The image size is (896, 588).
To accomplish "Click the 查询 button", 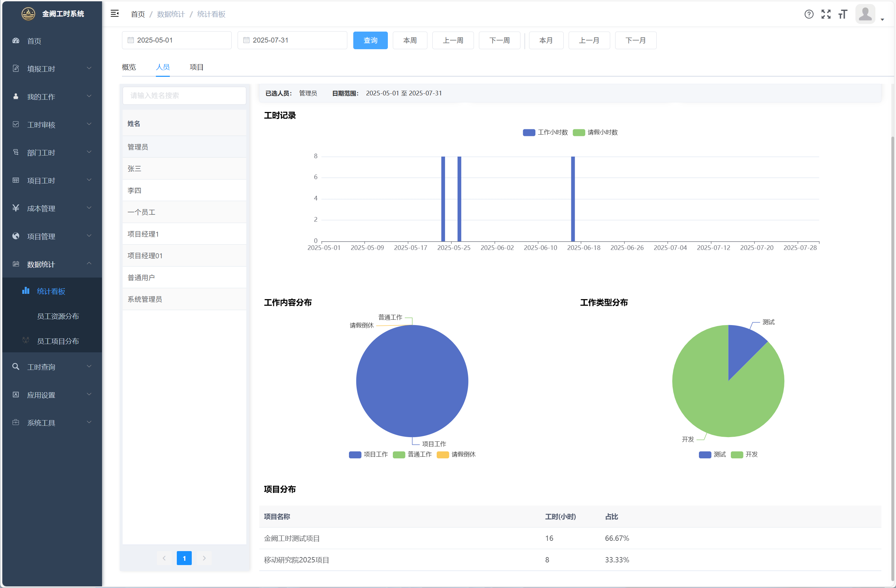I will click(x=370, y=40).
